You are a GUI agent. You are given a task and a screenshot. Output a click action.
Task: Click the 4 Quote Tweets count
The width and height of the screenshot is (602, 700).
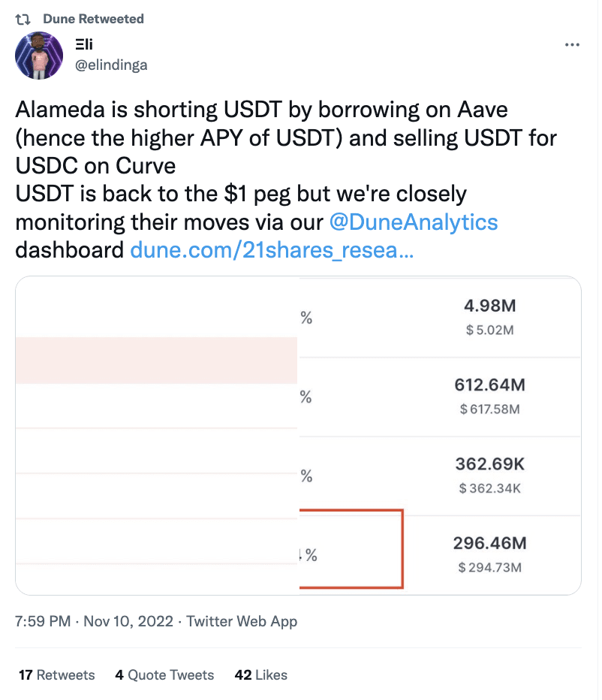[x=164, y=674]
